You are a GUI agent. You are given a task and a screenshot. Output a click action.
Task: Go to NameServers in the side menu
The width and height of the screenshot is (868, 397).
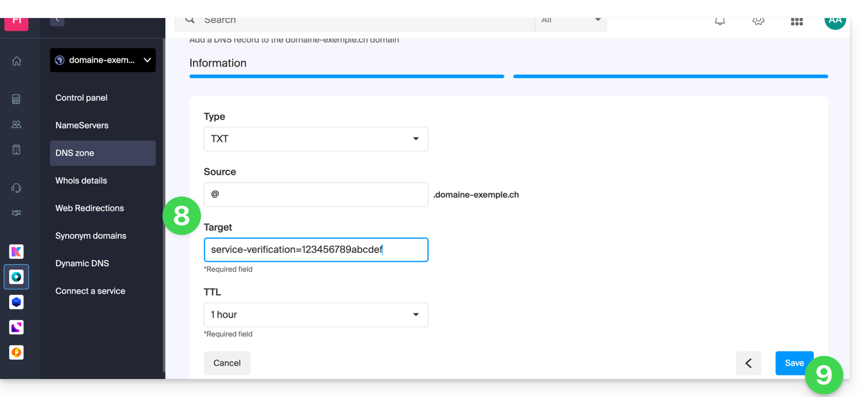(x=82, y=126)
